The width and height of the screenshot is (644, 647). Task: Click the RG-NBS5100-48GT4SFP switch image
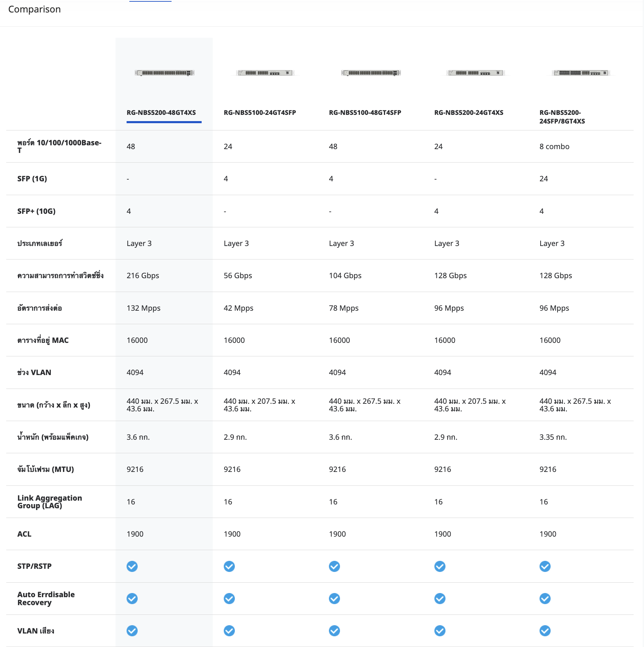pos(371,73)
